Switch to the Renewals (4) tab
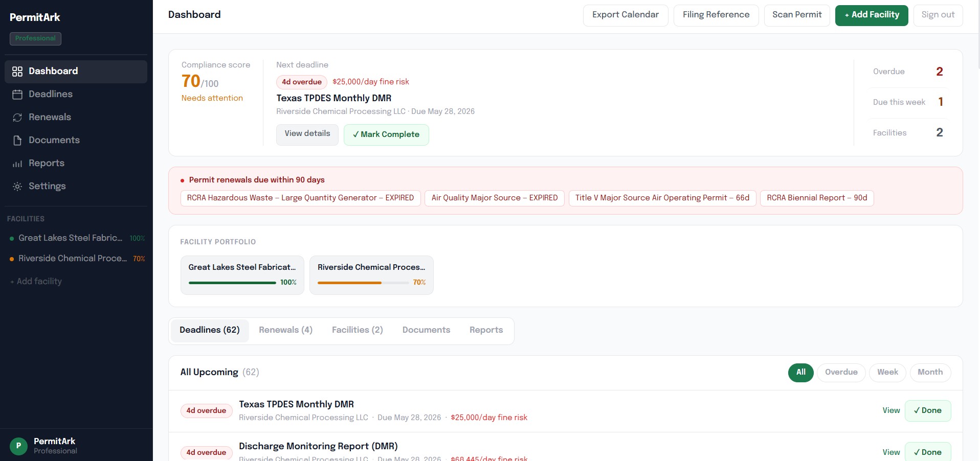This screenshot has width=980, height=461. pyautogui.click(x=285, y=330)
